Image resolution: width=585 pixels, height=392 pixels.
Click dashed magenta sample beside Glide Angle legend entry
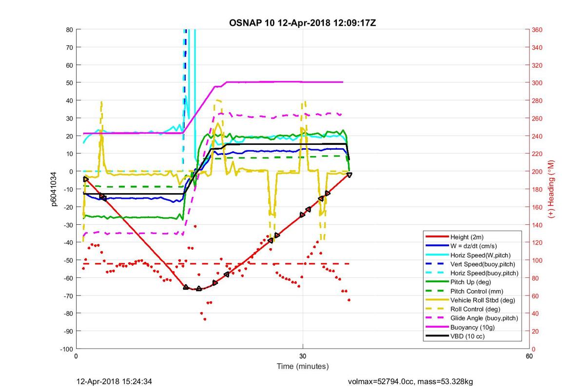[435, 318]
